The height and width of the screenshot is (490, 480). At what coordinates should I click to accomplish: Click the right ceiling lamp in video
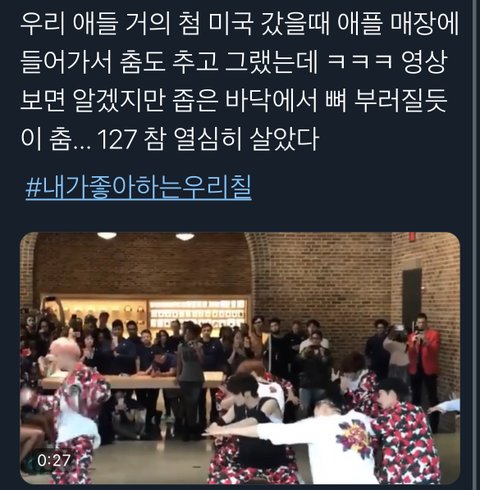(x=185, y=237)
